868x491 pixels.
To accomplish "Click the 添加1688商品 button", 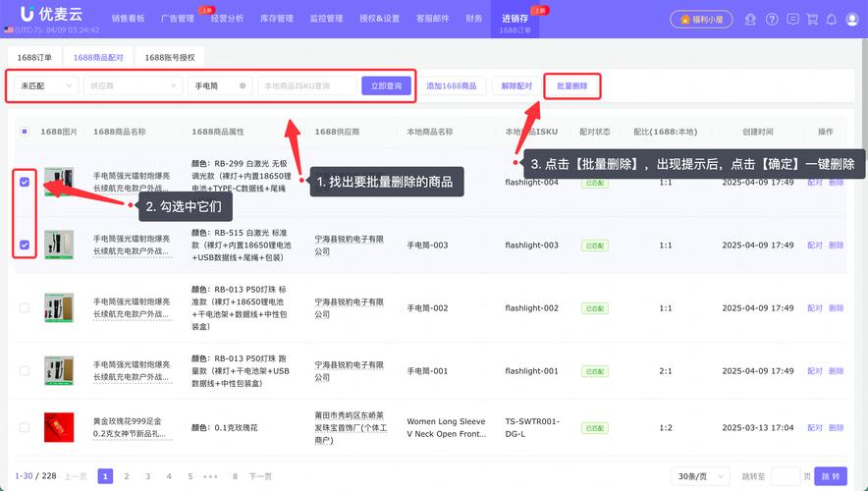I will 452,85.
